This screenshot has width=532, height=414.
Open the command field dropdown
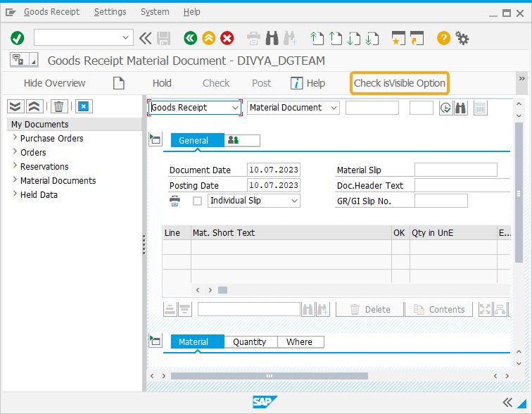125,37
